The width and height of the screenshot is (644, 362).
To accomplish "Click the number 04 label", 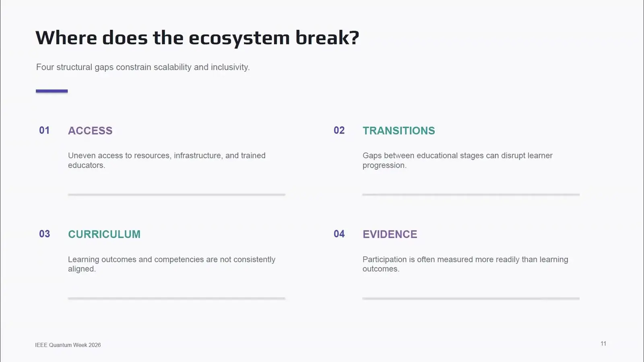I will (339, 234).
